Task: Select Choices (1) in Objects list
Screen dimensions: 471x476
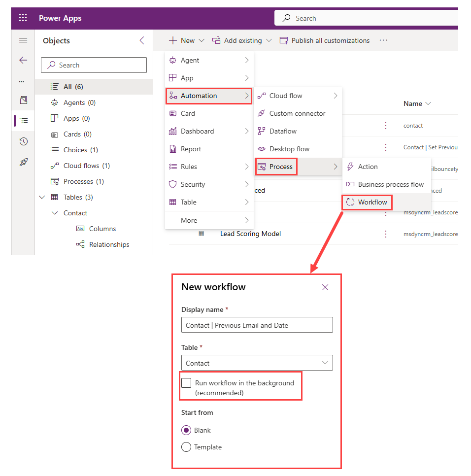Action: tap(94, 150)
